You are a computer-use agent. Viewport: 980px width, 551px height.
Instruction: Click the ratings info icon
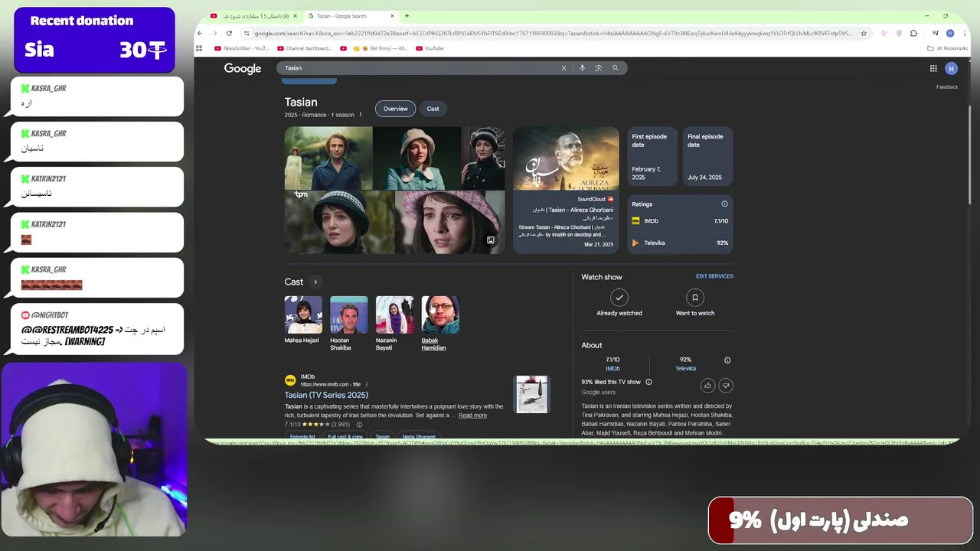click(724, 204)
